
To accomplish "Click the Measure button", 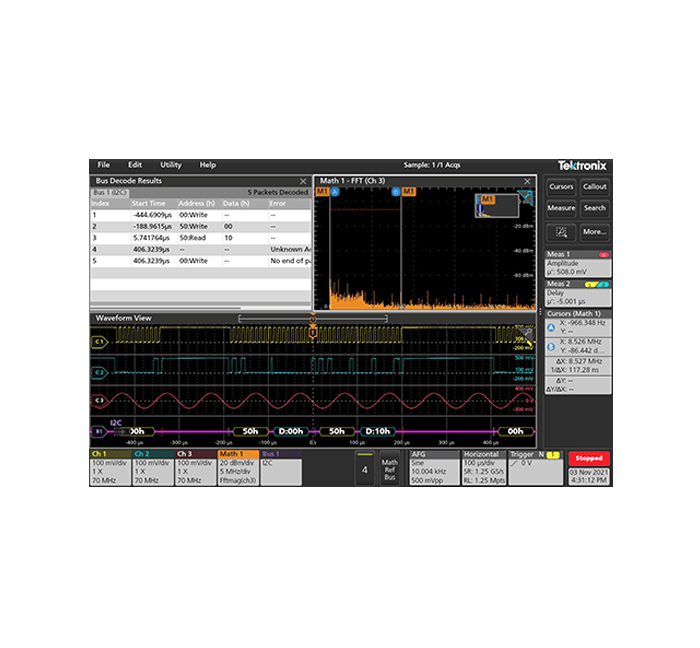I will click(x=561, y=208).
